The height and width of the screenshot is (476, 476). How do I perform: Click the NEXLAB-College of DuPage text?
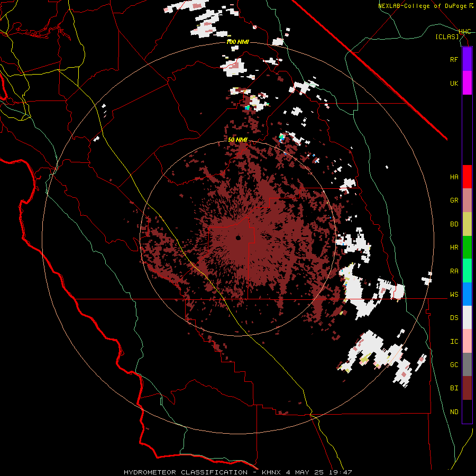tap(423, 6)
